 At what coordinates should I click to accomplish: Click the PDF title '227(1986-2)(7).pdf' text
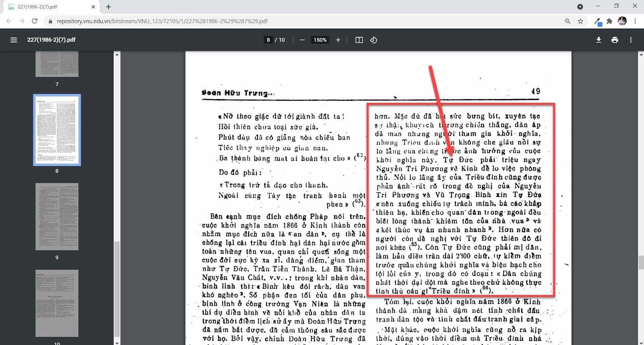click(51, 40)
